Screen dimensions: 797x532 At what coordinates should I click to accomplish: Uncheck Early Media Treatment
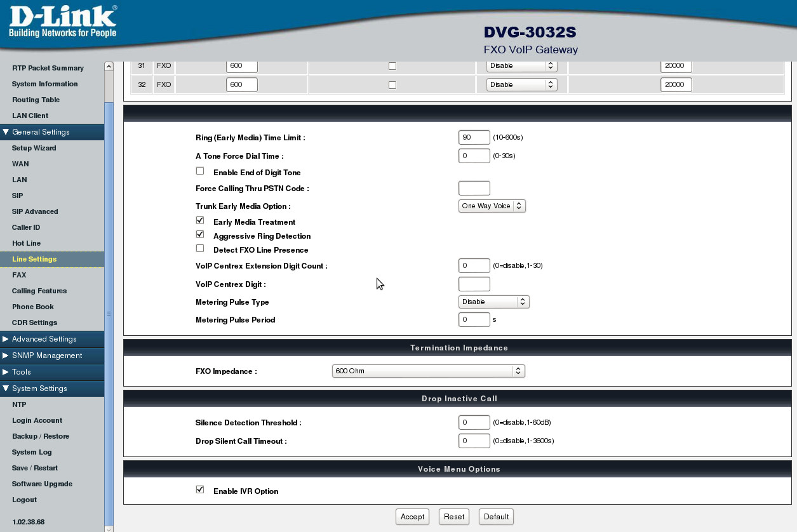200,220
